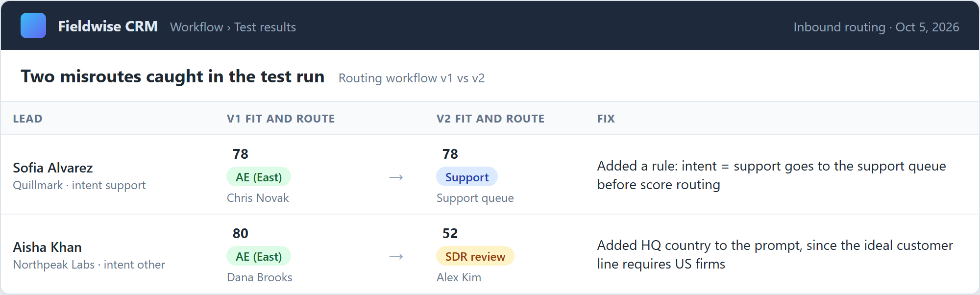Click the V2 FIT AND ROUTE column header
Viewport: 980px width, 295px height.
click(490, 119)
